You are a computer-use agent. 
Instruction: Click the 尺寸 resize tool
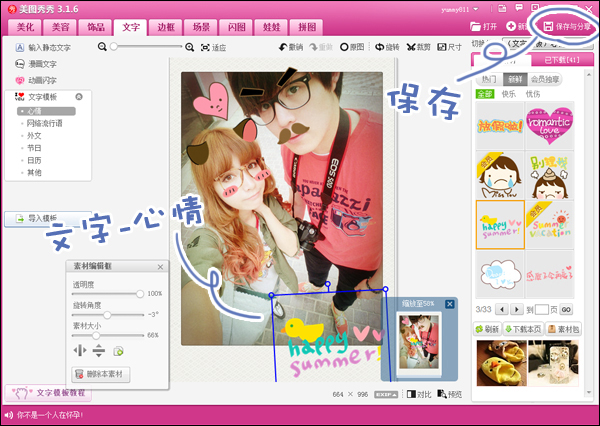tap(450, 47)
